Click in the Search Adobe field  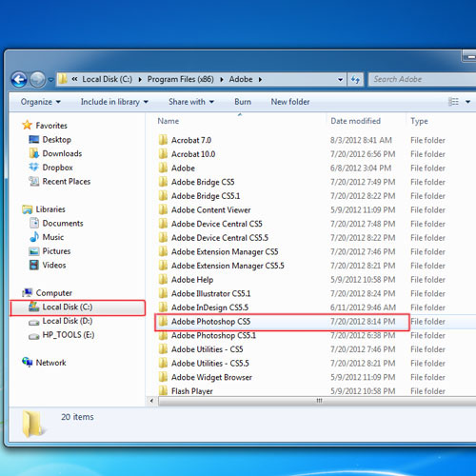tap(422, 79)
